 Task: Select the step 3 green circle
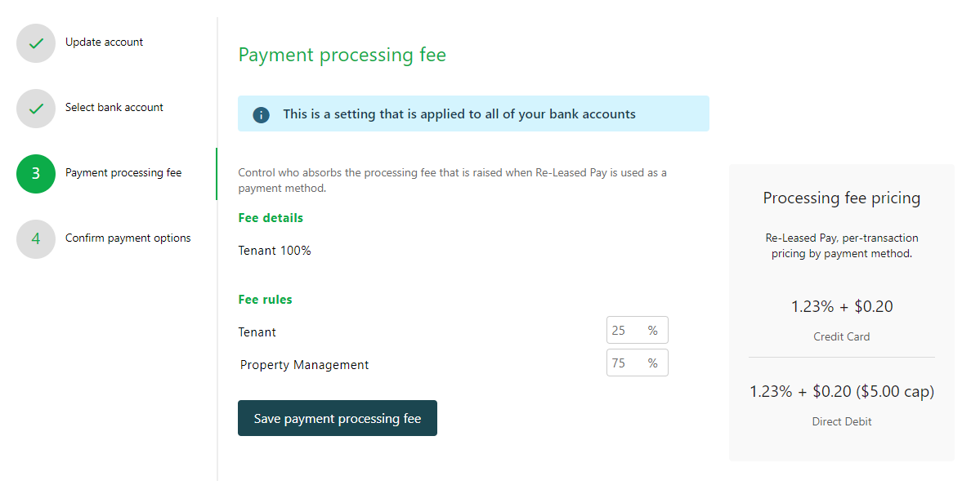click(36, 174)
